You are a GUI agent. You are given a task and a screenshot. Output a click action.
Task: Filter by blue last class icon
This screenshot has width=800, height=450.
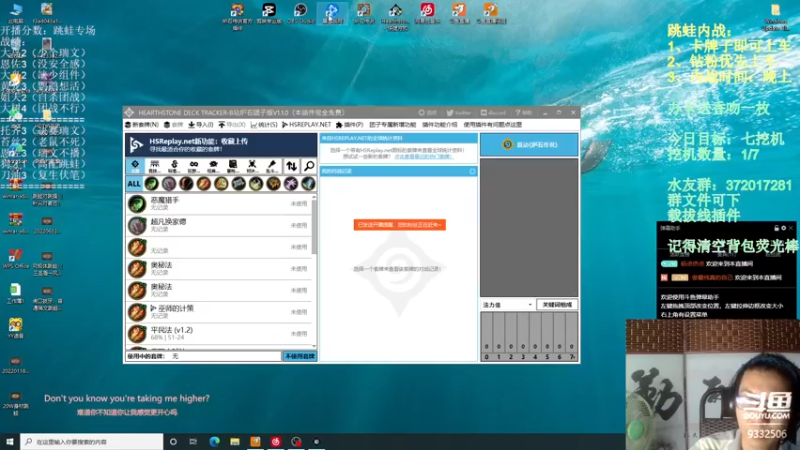point(308,184)
